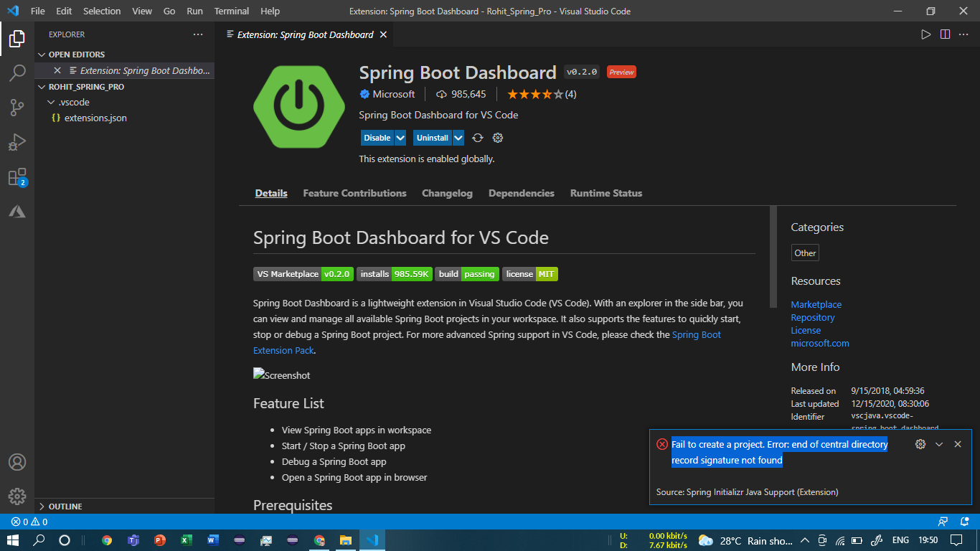Open the microsoft.com resource link
This screenshot has height=551, width=980.
tap(820, 344)
